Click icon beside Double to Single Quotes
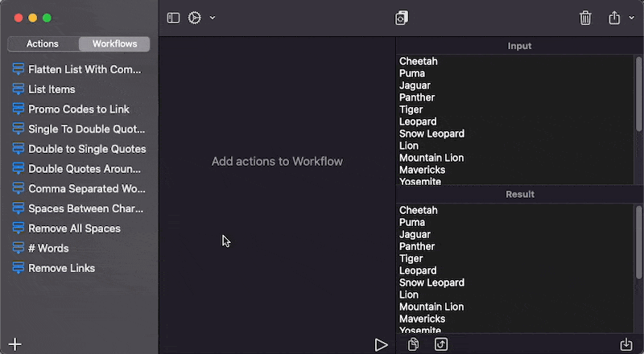This screenshot has height=354, width=644. coord(19,149)
